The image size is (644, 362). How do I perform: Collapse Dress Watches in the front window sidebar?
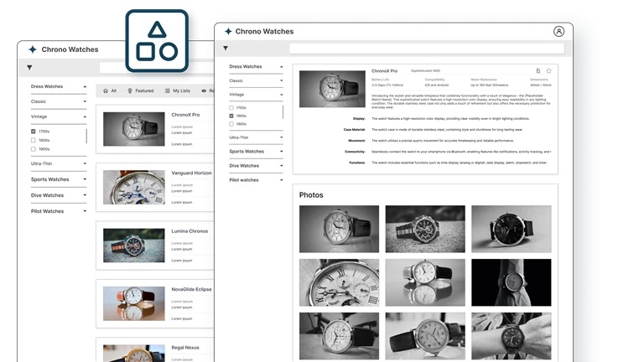[x=281, y=66]
